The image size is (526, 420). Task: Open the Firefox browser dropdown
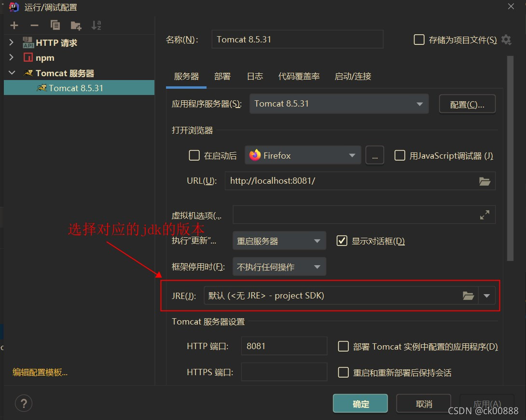pyautogui.click(x=303, y=155)
